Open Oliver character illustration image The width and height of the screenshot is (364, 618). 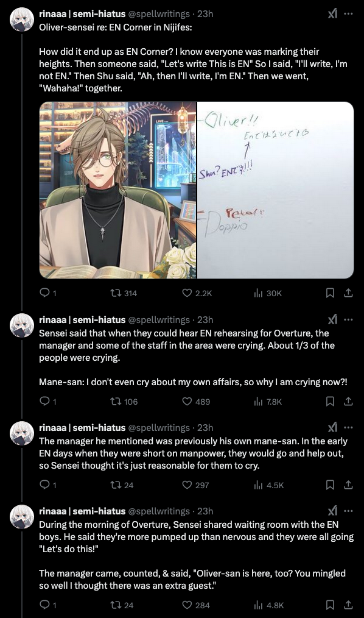tap(117, 190)
